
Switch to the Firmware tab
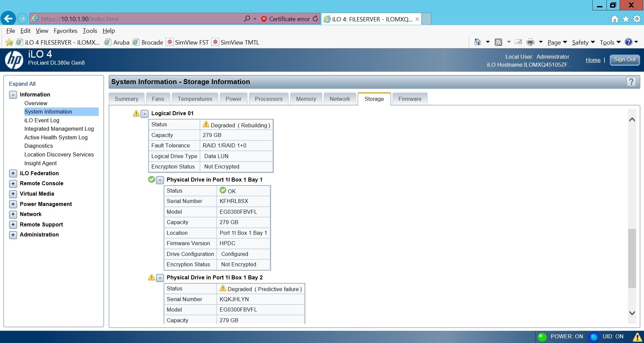coord(410,99)
